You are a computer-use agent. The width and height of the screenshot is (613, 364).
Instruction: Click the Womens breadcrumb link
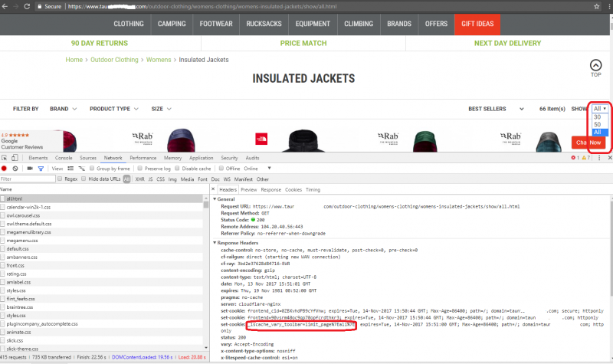point(159,60)
